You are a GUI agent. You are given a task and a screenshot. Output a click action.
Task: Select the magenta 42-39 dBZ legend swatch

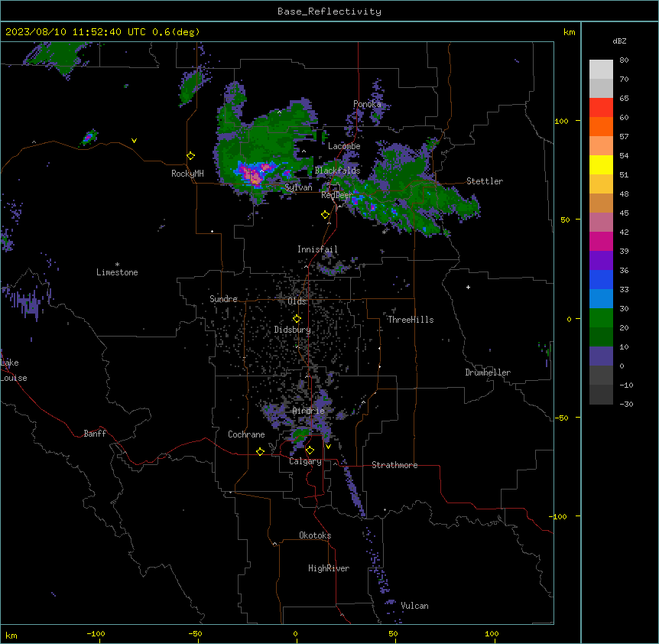coord(601,241)
